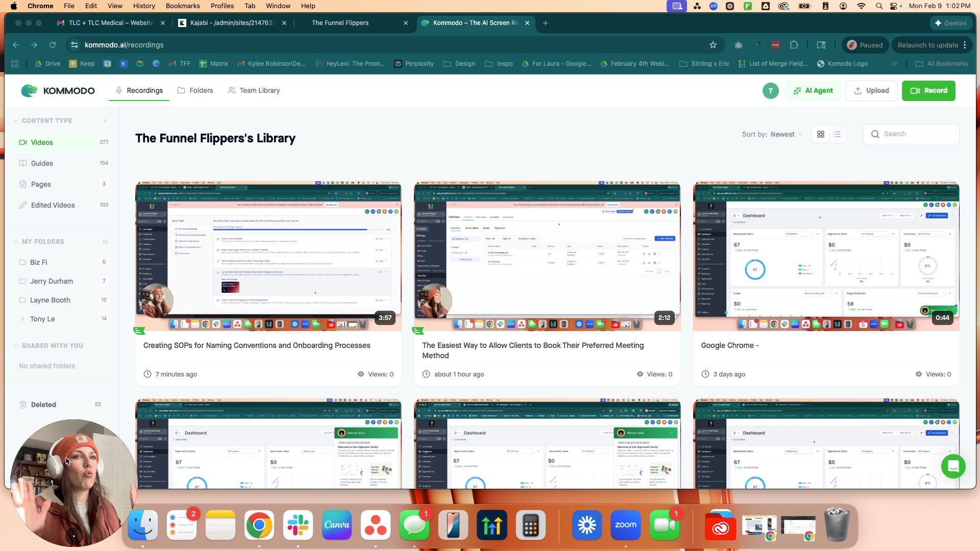Collapse the My Folders section
This screenshot has width=980, height=551.
(16, 242)
